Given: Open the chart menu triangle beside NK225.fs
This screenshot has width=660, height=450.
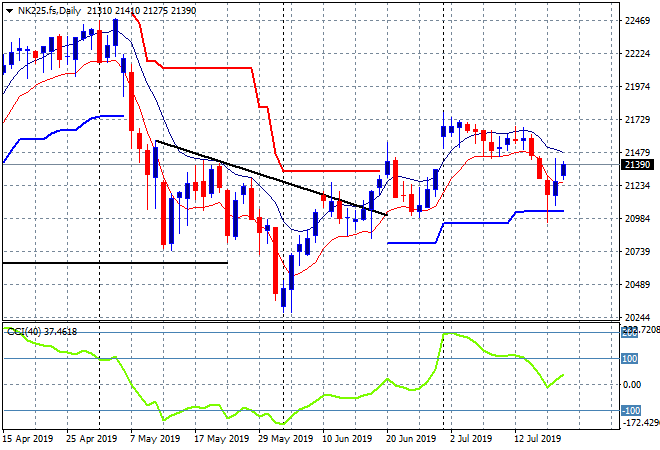Looking at the screenshot, I should tap(9, 11).
